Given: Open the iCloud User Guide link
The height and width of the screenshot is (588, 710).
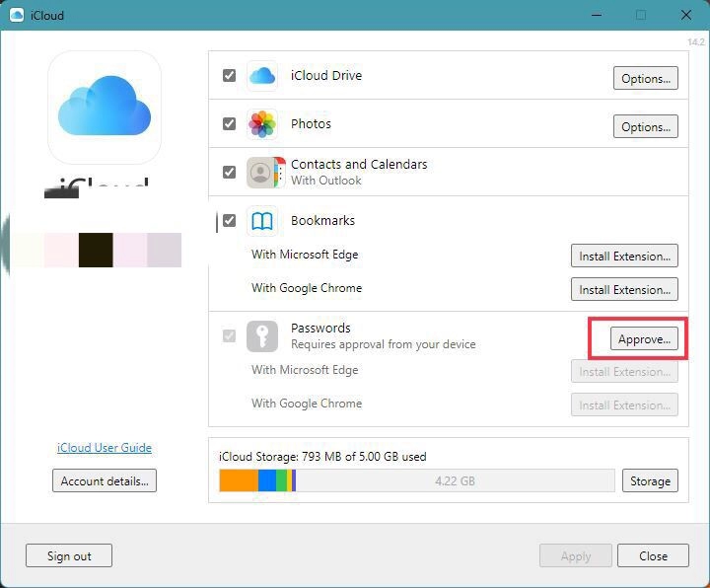Looking at the screenshot, I should [x=105, y=448].
